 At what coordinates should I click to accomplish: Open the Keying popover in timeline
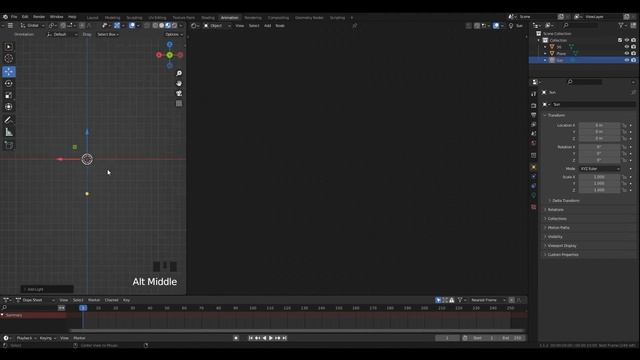47,338
